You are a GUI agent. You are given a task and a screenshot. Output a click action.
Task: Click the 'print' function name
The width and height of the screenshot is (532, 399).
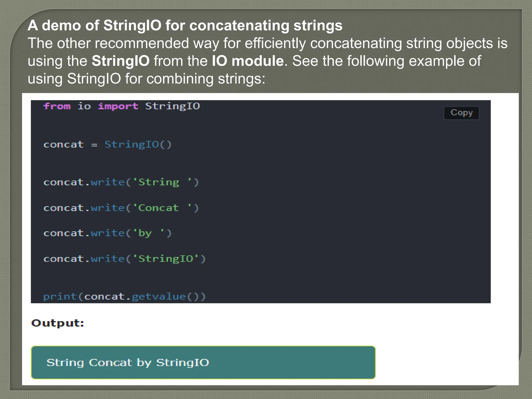click(x=60, y=296)
